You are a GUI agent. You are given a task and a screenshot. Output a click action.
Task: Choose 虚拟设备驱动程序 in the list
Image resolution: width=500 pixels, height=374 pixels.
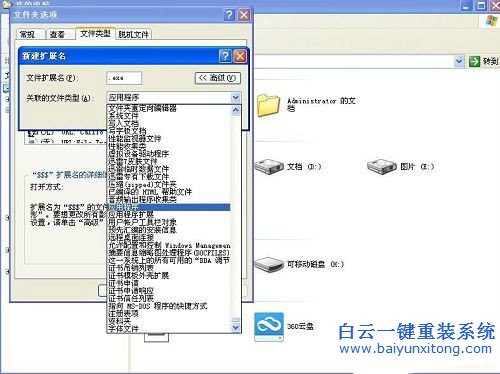click(169, 154)
